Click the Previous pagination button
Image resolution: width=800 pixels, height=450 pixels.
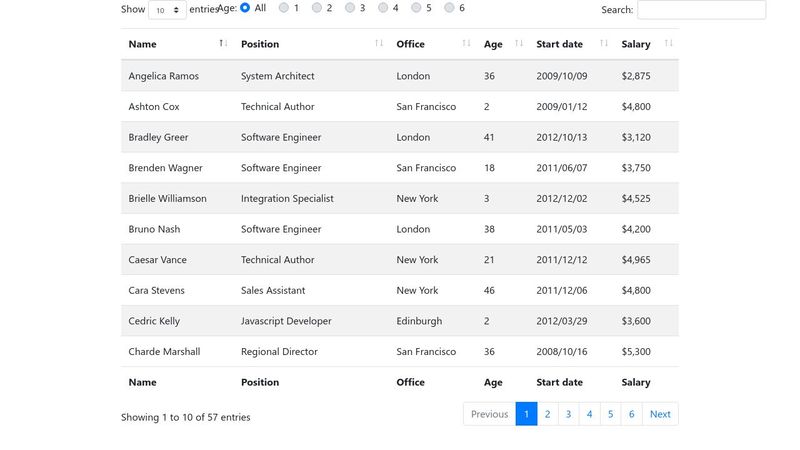tap(489, 414)
